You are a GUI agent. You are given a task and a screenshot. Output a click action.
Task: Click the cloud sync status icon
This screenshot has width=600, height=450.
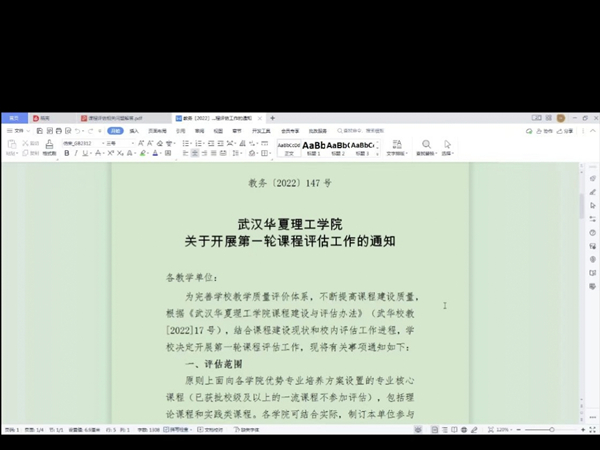pyautogui.click(x=529, y=131)
